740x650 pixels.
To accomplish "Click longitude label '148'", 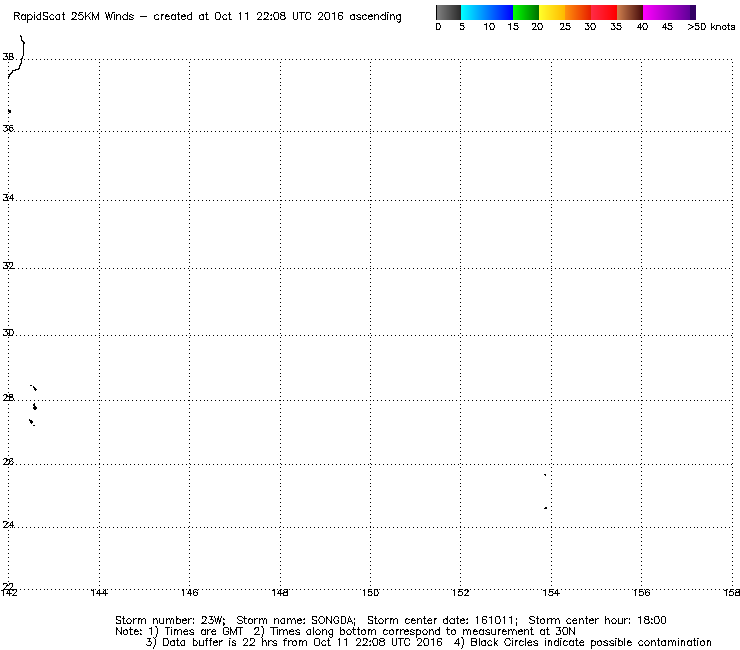I will click(280, 592).
